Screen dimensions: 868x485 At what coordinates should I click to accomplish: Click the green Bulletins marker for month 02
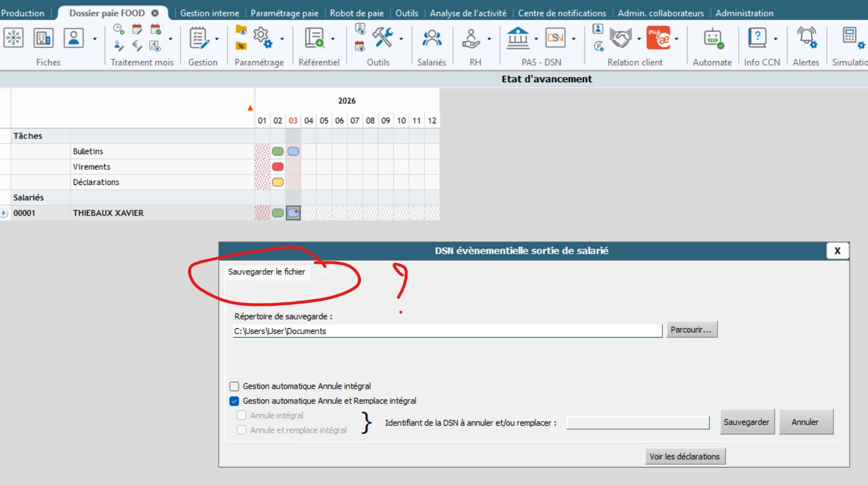tap(278, 151)
